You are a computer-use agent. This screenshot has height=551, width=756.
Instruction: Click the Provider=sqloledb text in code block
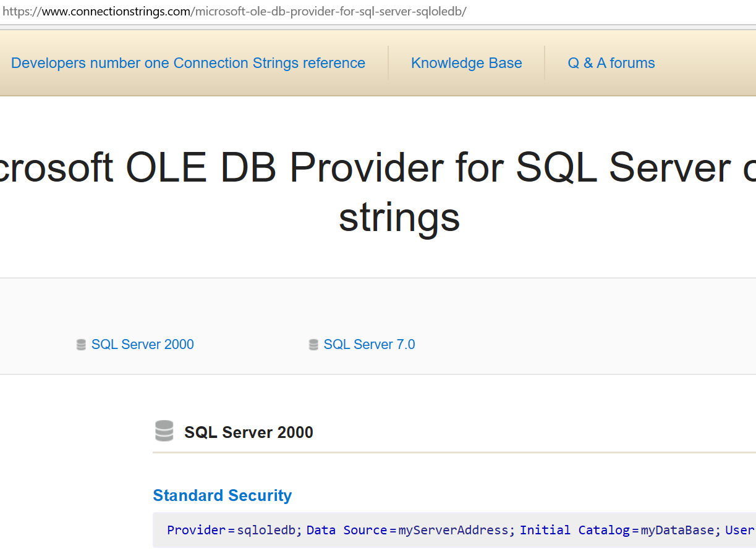click(233, 530)
